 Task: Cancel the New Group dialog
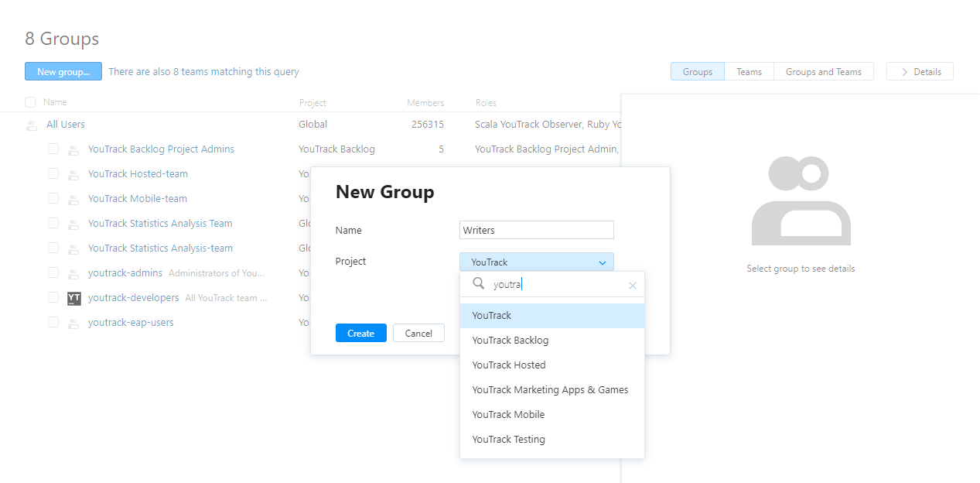coord(418,334)
